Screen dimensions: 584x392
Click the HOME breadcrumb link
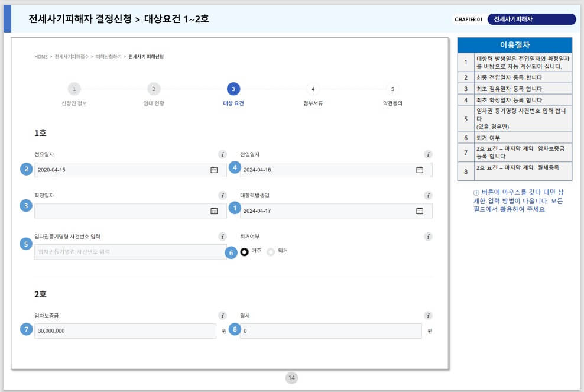(x=40, y=57)
